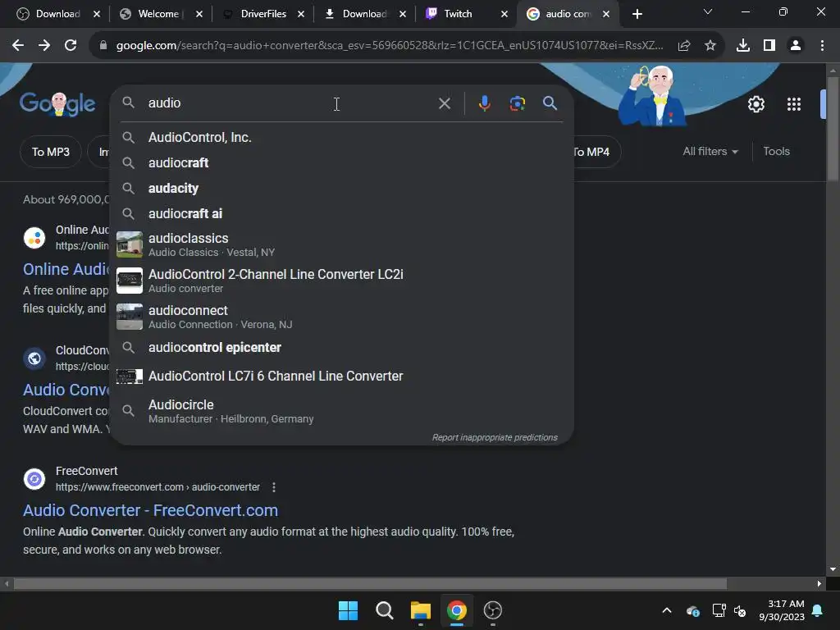Submit search with magnifier button
Screen dimensions: 840x630
pos(550,103)
